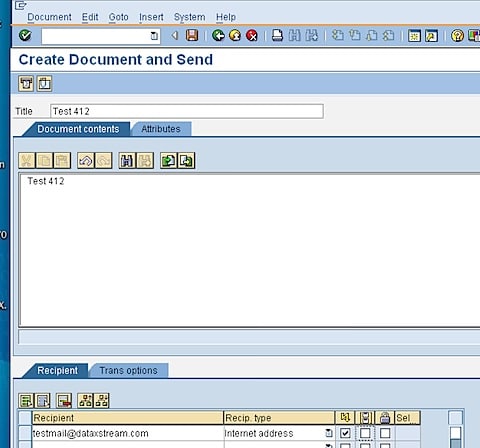Click the Last Page icon

pyautogui.click(x=389, y=35)
